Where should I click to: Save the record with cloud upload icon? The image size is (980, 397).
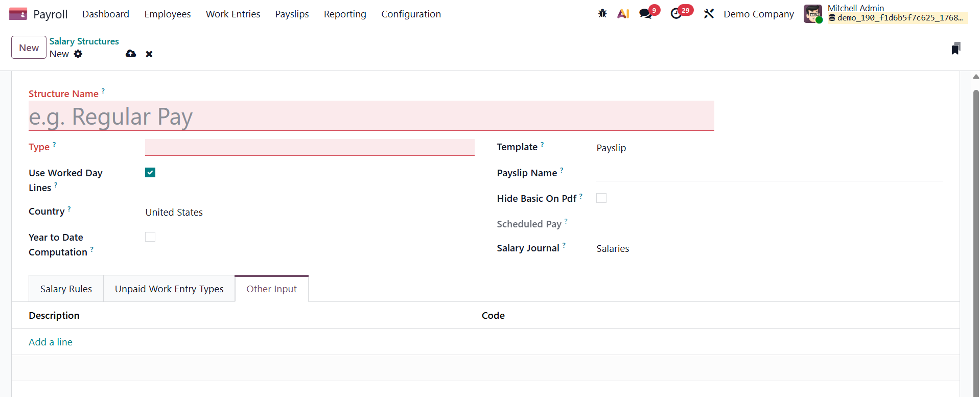[x=131, y=54]
